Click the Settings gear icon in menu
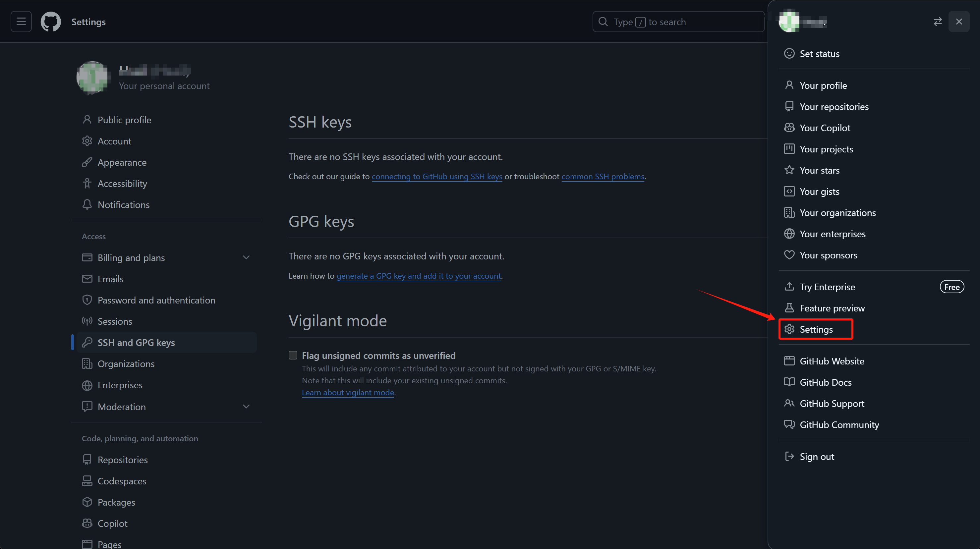980x549 pixels. tap(789, 329)
